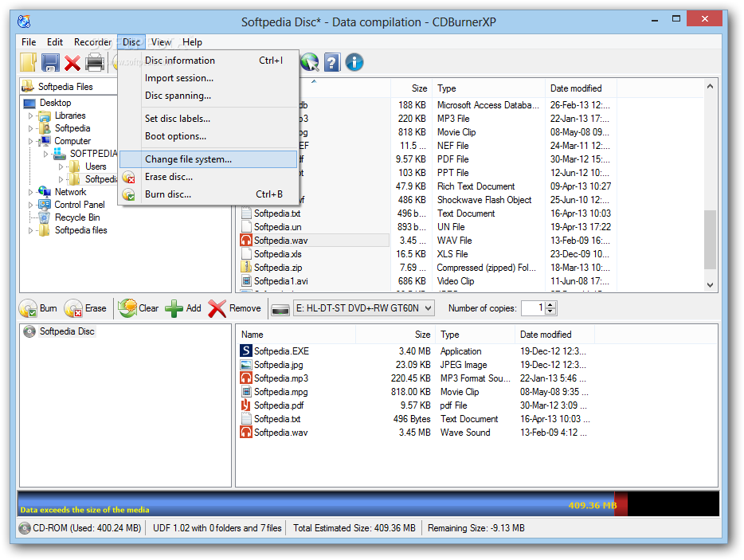Screen dimensions: 744x560
Task: Click the Number of copies input field
Action: [534, 308]
